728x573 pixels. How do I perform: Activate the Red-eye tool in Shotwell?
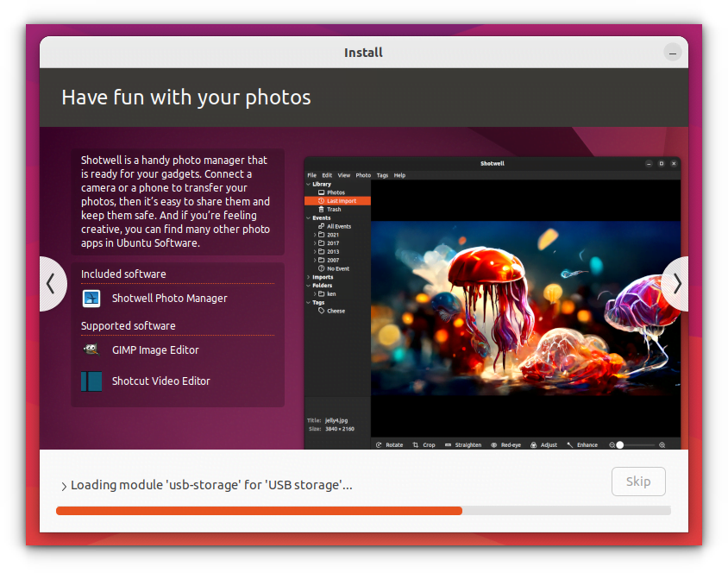pos(505,444)
